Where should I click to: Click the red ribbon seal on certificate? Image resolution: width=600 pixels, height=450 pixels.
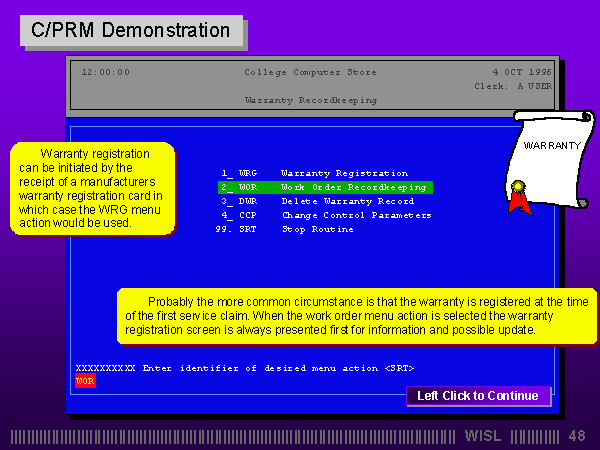point(518,196)
